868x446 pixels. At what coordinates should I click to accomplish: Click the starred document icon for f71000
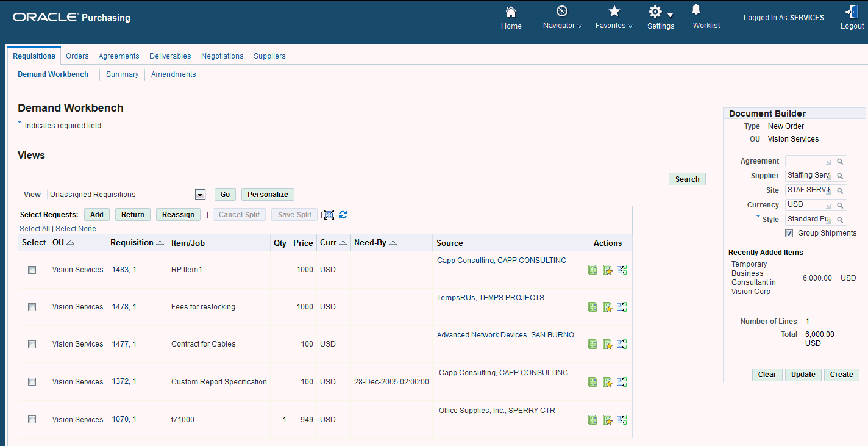coord(607,420)
